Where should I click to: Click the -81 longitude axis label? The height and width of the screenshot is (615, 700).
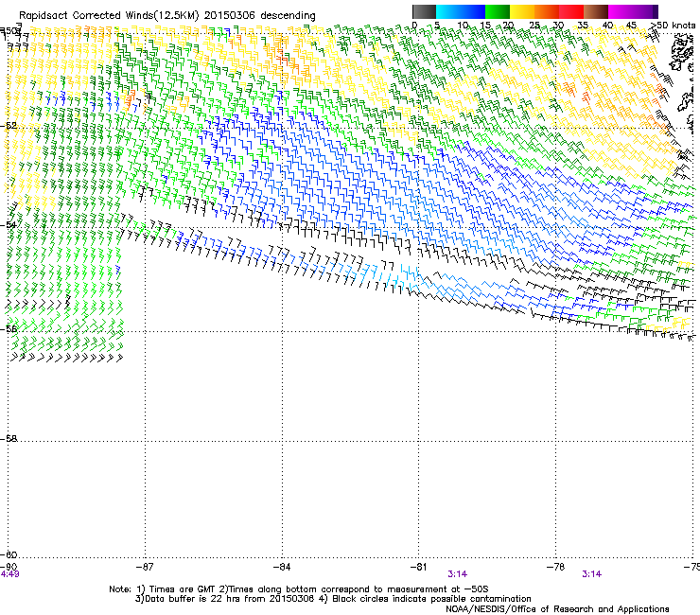tap(419, 567)
